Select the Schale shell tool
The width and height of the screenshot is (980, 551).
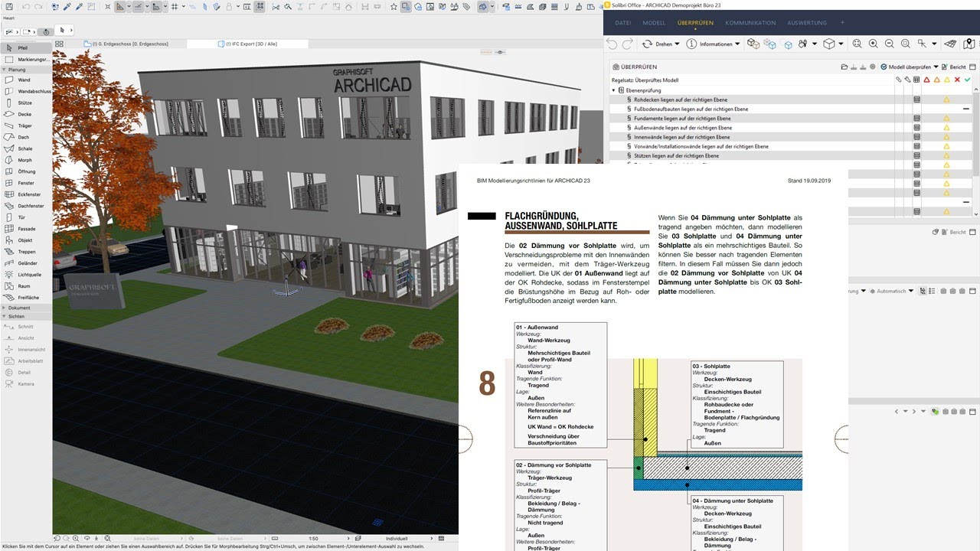(26, 148)
